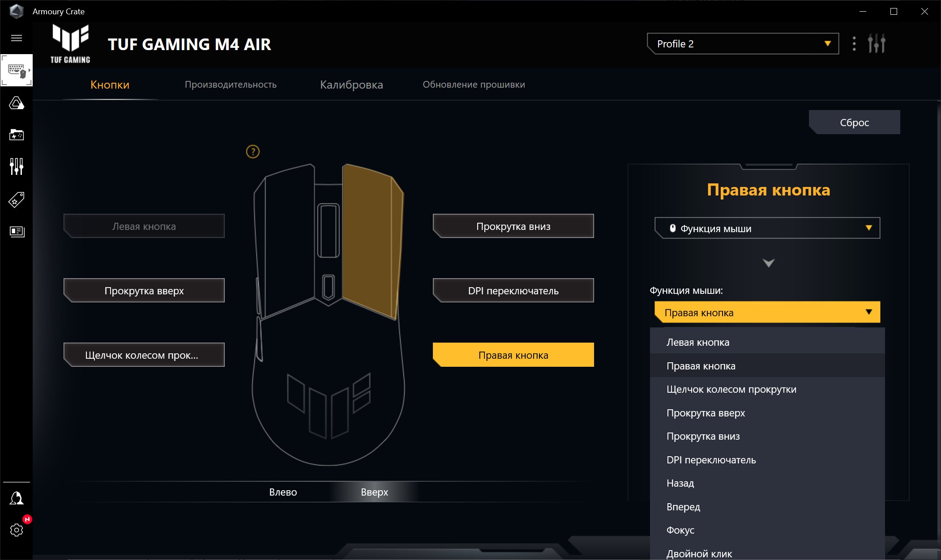Choose Щелчок колесом прокрутки from list
The image size is (941, 560).
[x=767, y=389]
